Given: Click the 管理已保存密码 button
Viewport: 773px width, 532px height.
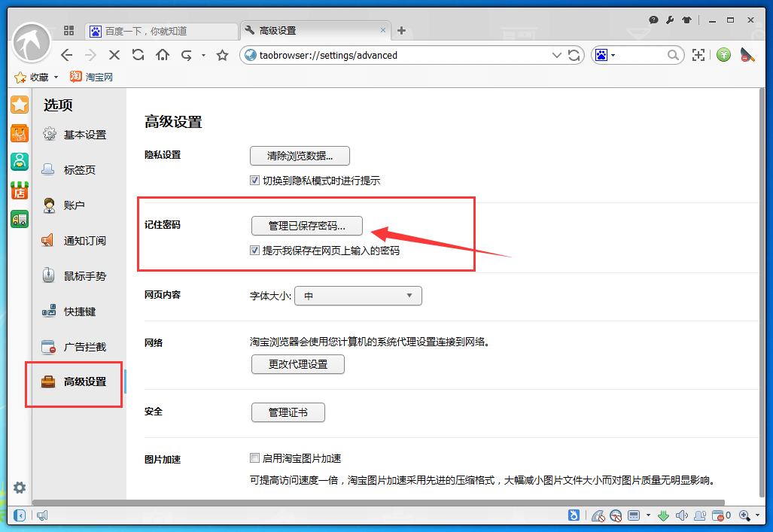Looking at the screenshot, I should (306, 226).
